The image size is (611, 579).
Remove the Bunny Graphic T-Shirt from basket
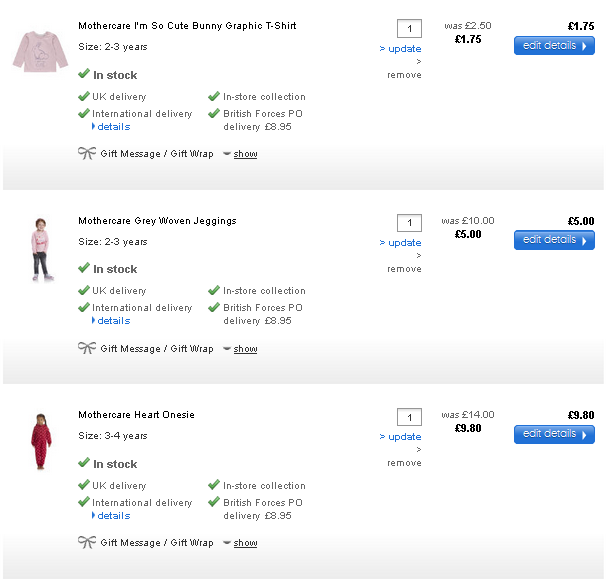click(x=404, y=75)
